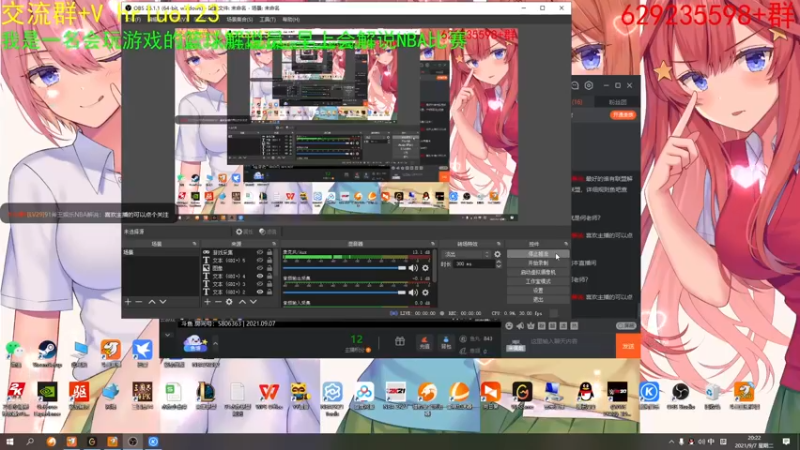Screen dimensions: 800x450
Task: Select the image source row in Sources
Action: tap(239, 268)
